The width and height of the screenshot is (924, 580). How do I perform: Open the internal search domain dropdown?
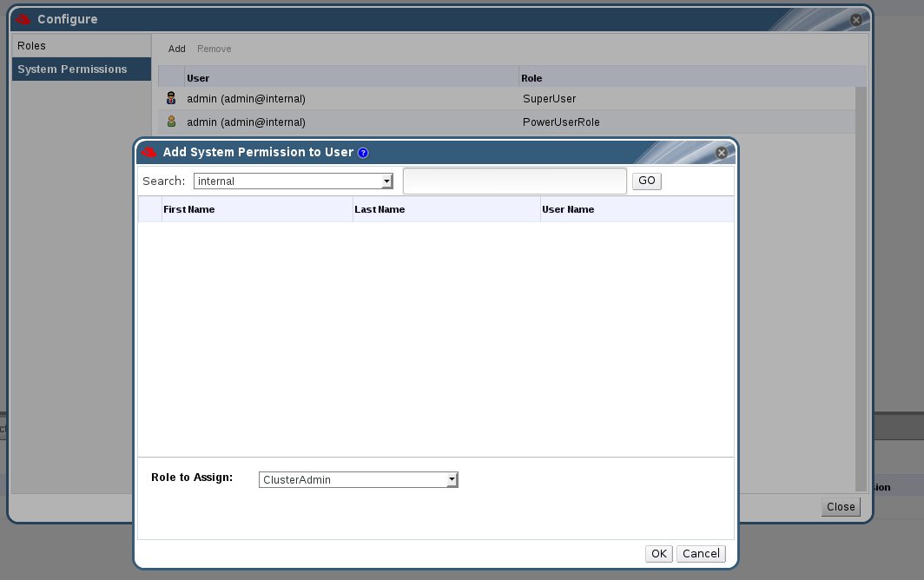tap(387, 181)
